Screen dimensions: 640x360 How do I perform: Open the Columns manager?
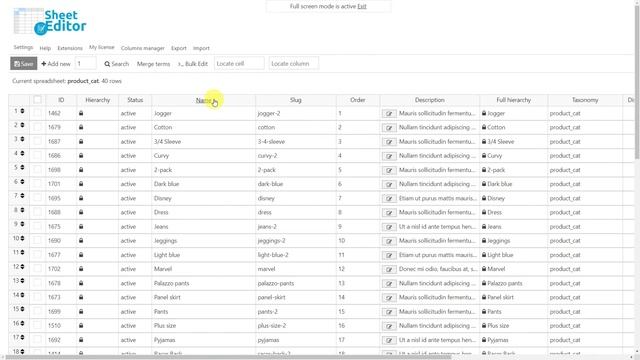click(142, 48)
